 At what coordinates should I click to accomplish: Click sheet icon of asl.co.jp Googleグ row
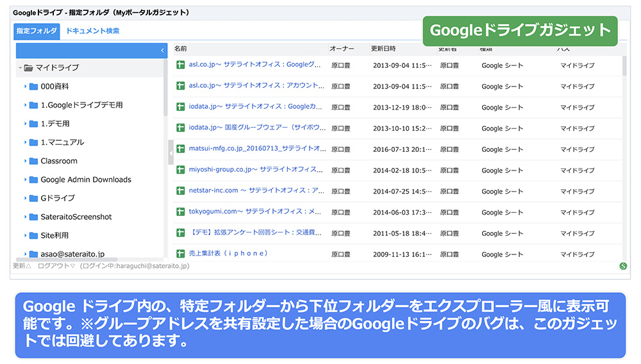coord(180,65)
